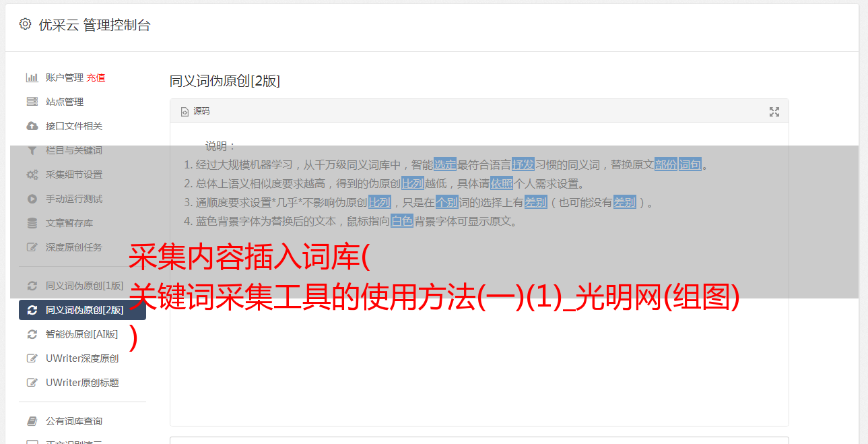Click the play icon for 手动运行测试
The image size is (868, 444).
coord(32,199)
